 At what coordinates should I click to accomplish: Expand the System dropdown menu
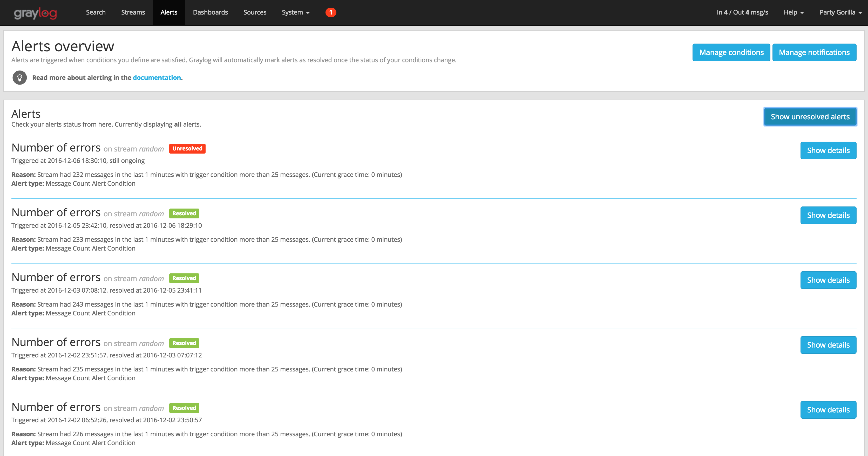pyautogui.click(x=295, y=12)
